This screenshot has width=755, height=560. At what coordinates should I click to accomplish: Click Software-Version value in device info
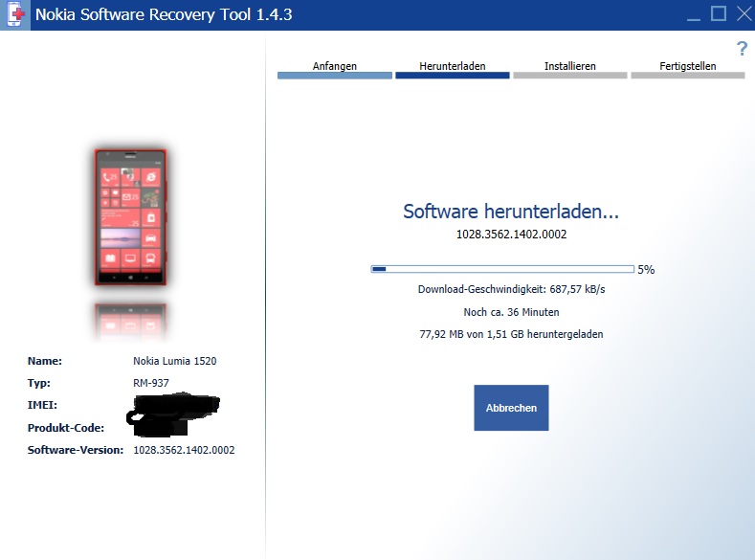tap(184, 450)
